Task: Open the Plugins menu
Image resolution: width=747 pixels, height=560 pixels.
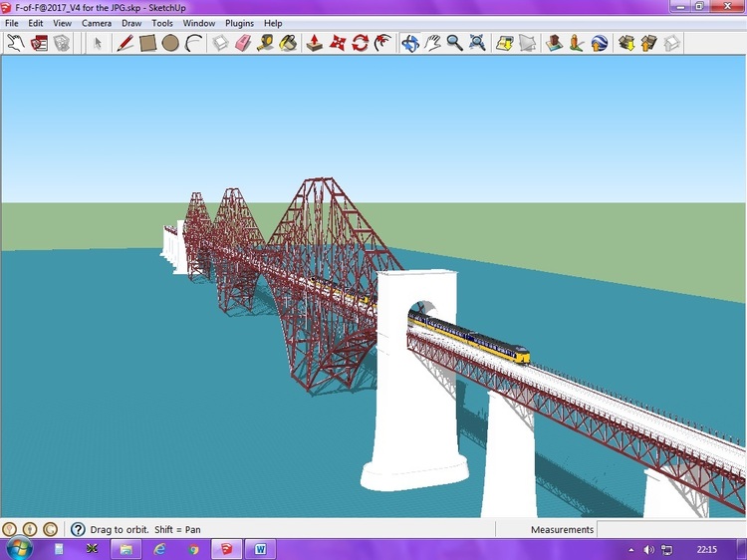Action: pos(239,23)
